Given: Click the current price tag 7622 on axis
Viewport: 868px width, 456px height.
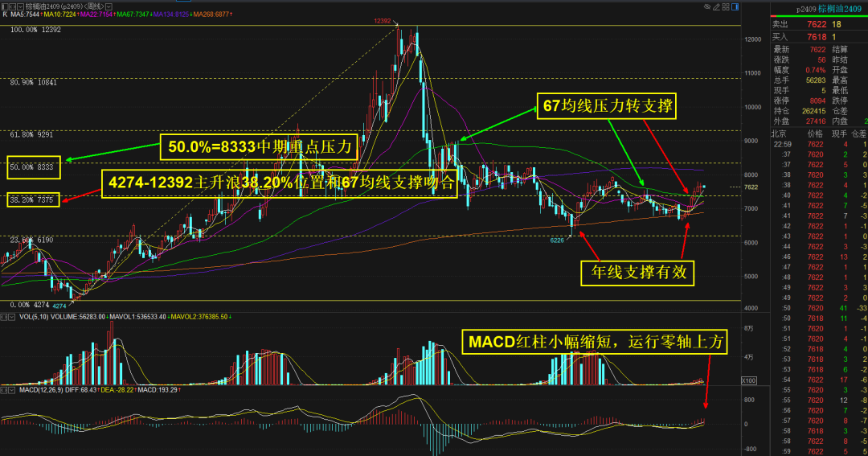Looking at the screenshot, I should tap(751, 187).
